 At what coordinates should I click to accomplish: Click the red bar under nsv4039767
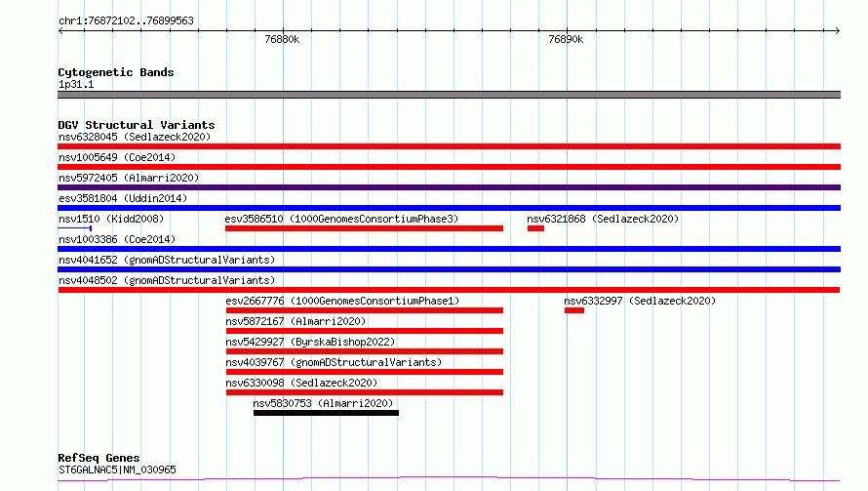[365, 372]
